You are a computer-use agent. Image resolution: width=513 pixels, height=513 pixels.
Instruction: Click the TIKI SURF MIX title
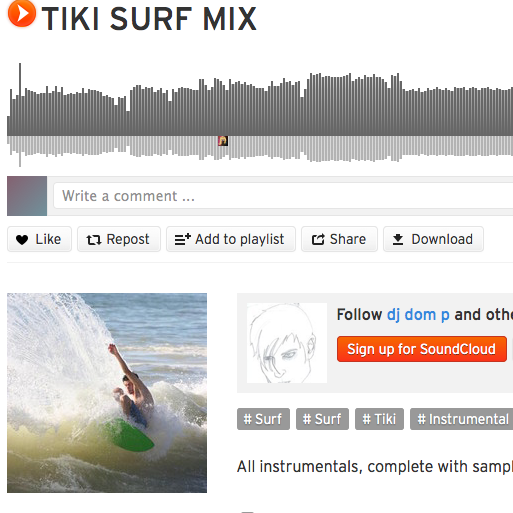coord(149,19)
